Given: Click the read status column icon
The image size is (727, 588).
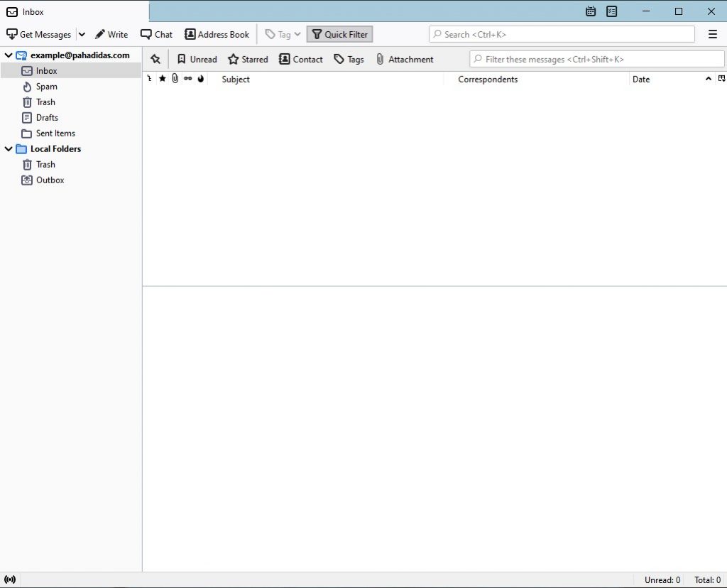Looking at the screenshot, I should 187,79.
